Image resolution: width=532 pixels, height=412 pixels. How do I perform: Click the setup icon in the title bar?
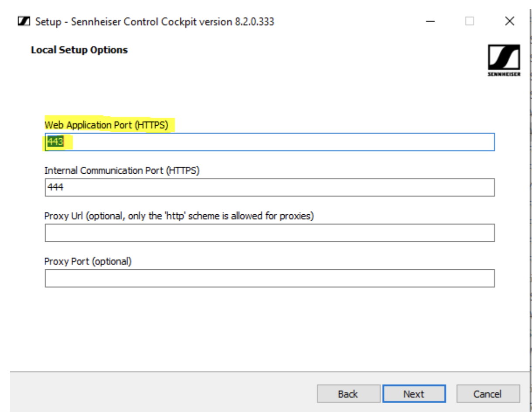tap(24, 20)
